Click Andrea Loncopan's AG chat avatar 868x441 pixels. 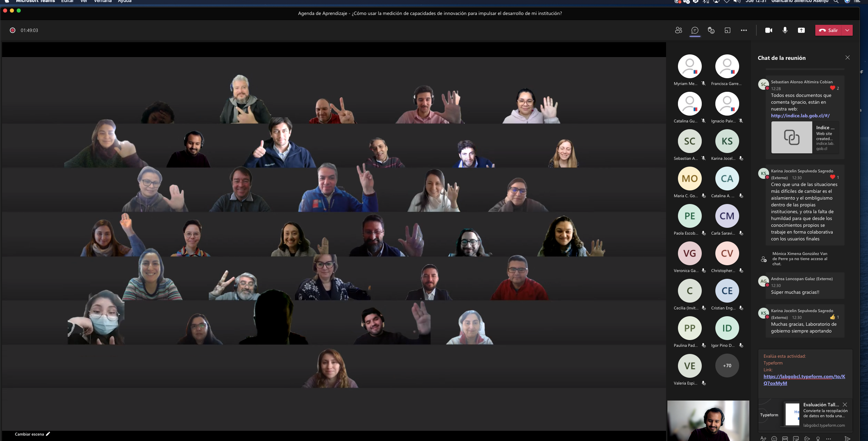764,281
